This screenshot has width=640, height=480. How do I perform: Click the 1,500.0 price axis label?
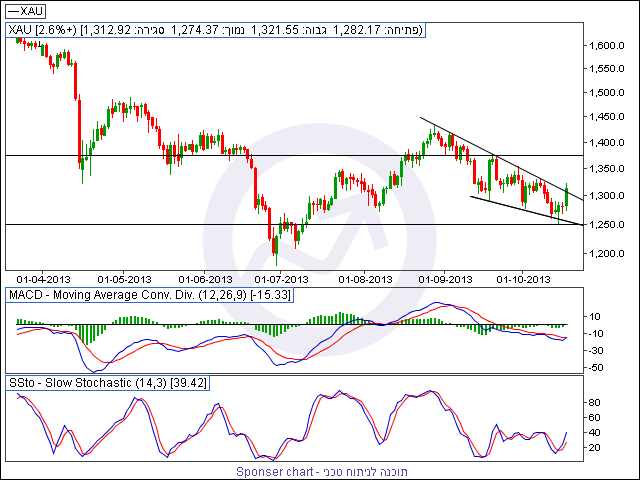[x=607, y=93]
